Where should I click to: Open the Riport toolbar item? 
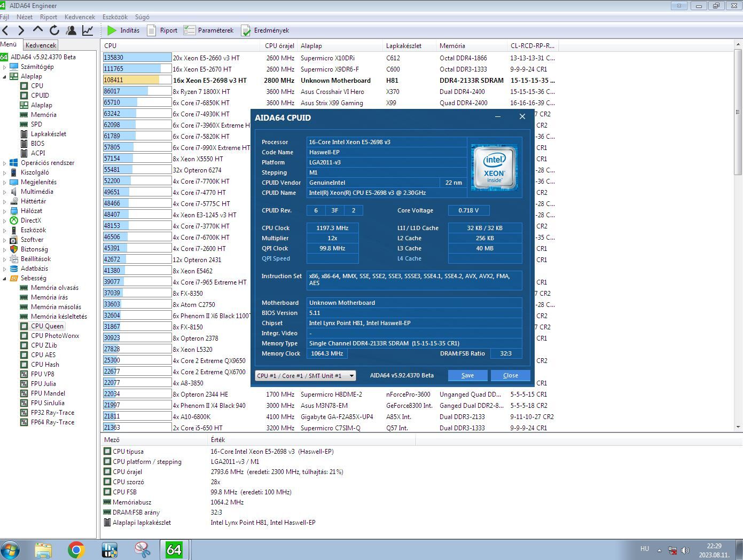[162, 30]
